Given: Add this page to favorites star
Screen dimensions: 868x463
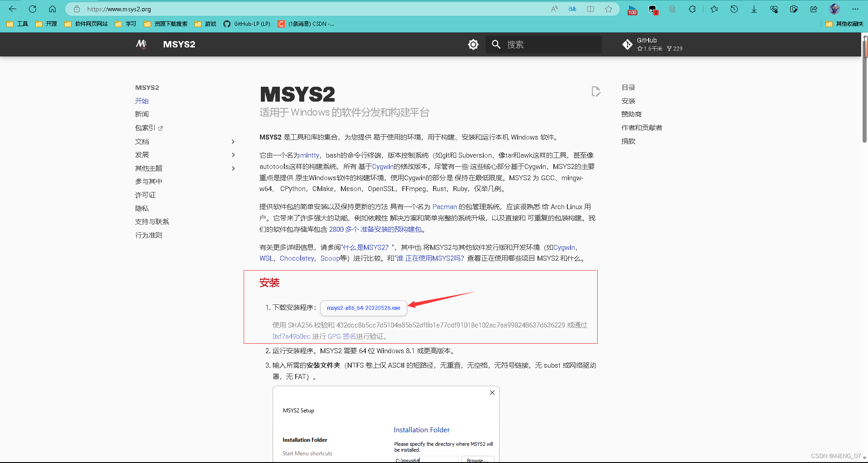Looking at the screenshot, I should [x=609, y=9].
